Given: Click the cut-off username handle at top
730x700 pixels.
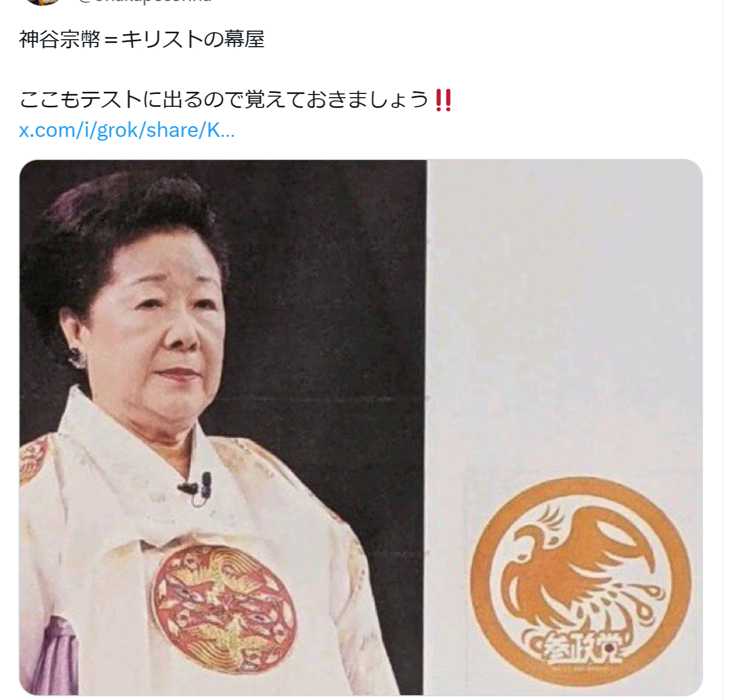Looking at the screenshot, I should 145,2.
